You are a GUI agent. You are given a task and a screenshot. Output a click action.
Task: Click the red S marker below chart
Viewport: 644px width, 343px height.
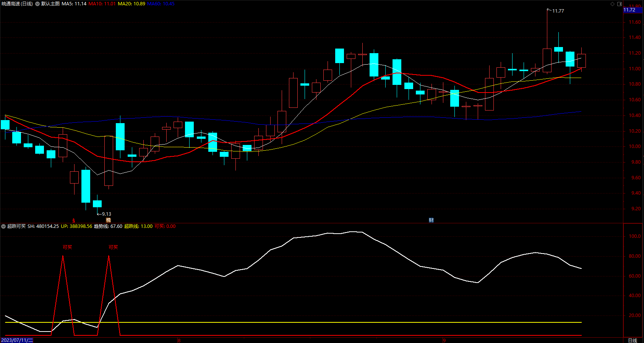(74, 221)
